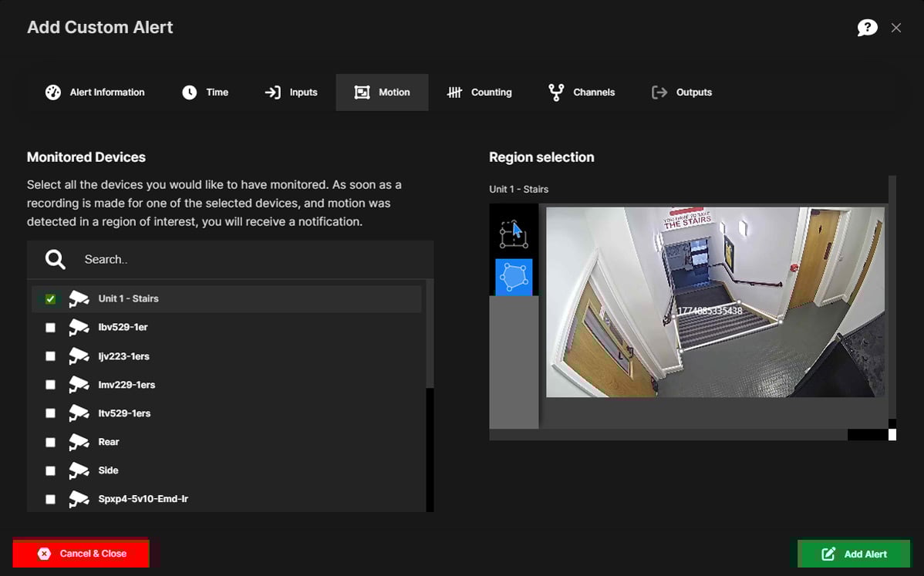Click the Unit 1 - Stairs camera preview
This screenshot has height=576, width=924.
(715, 301)
